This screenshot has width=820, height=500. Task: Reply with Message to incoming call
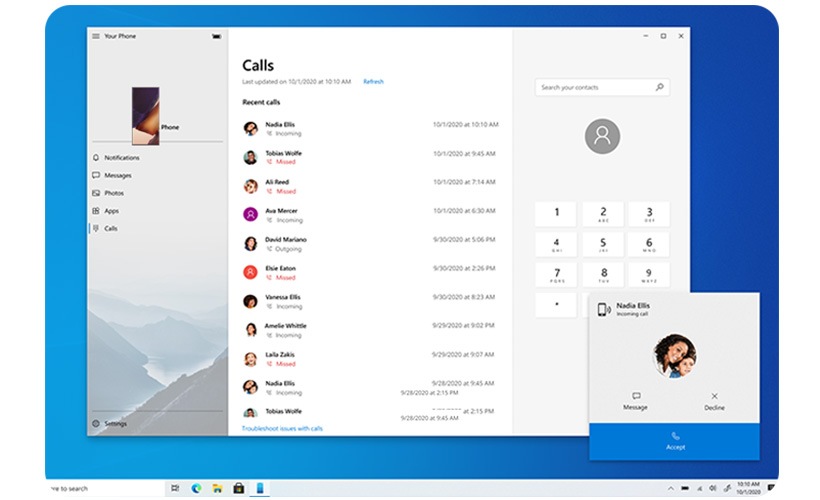[x=635, y=402]
